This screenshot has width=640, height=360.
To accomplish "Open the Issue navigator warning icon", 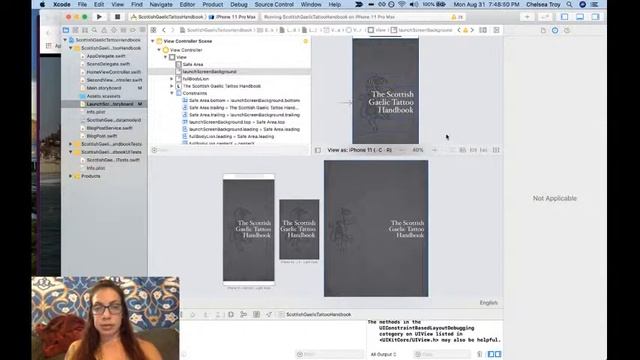I will (x=104, y=30).
